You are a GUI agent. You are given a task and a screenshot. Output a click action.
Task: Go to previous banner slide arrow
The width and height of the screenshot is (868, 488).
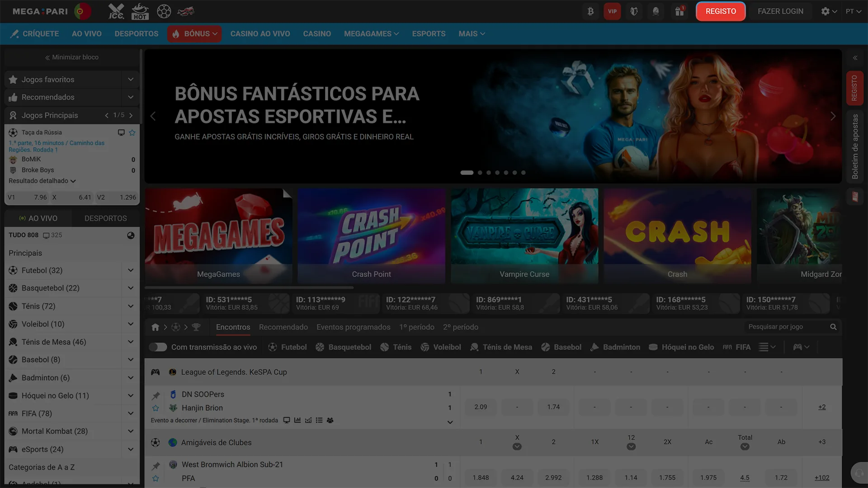coord(153,116)
